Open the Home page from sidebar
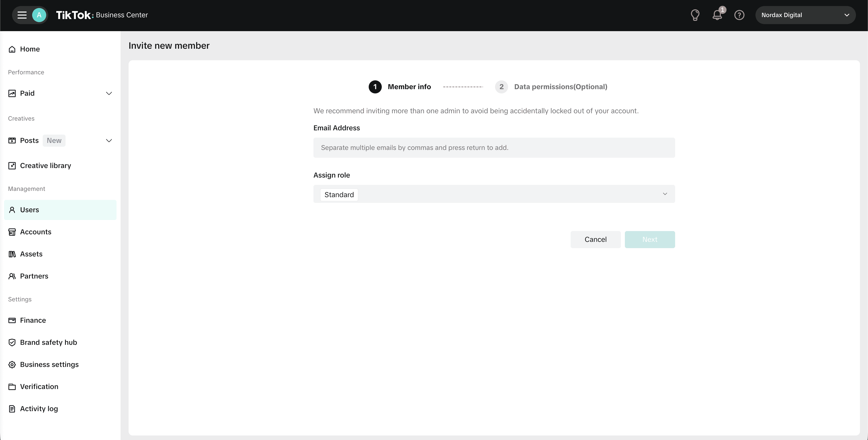This screenshot has height=440, width=868. [x=30, y=49]
